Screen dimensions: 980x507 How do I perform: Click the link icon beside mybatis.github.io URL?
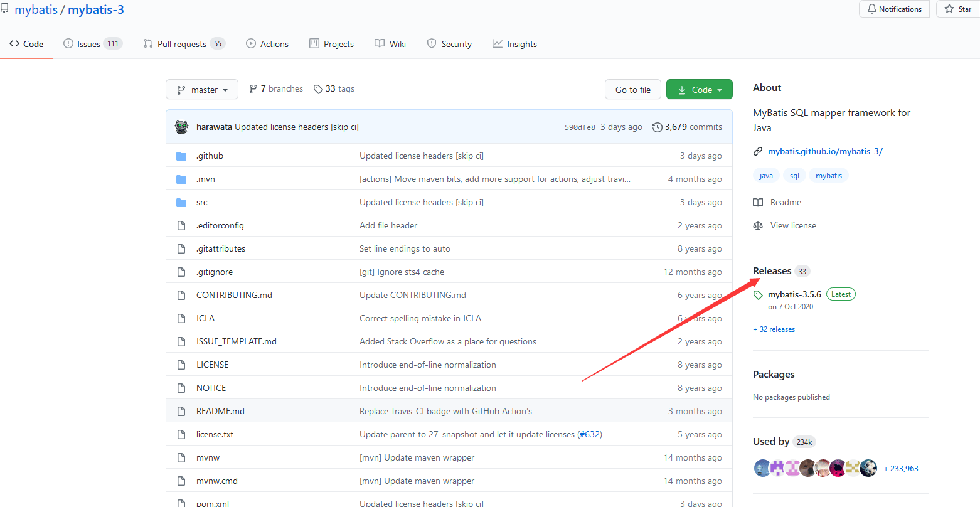[758, 152]
